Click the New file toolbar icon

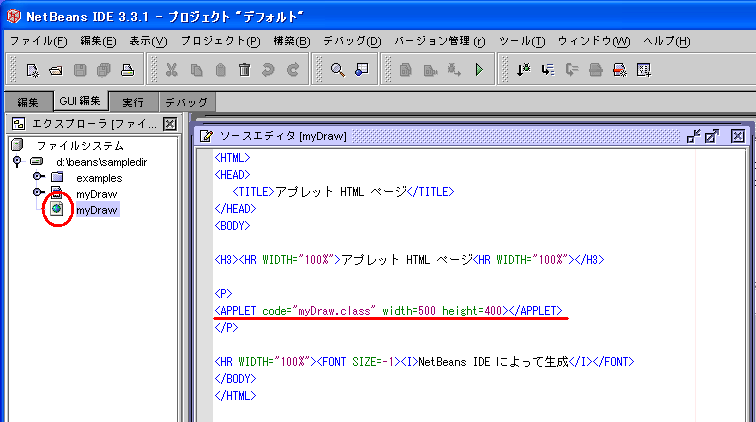pyautogui.click(x=32, y=70)
